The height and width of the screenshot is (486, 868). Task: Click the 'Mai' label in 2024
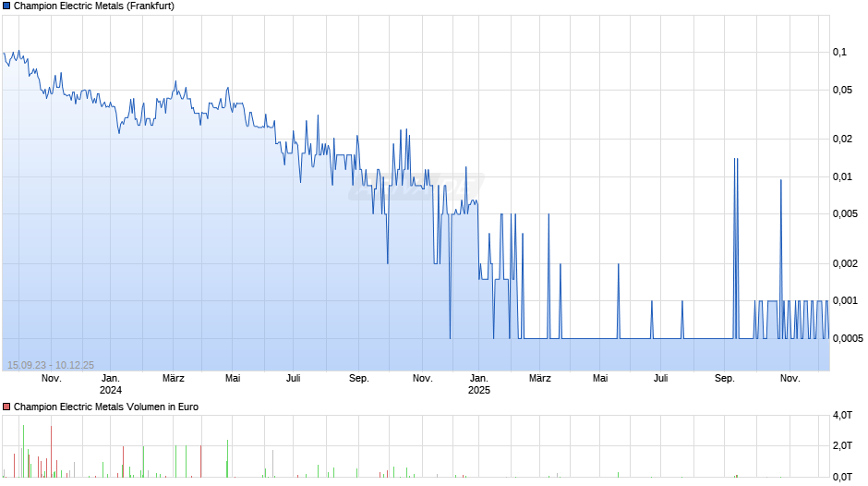coord(233,379)
